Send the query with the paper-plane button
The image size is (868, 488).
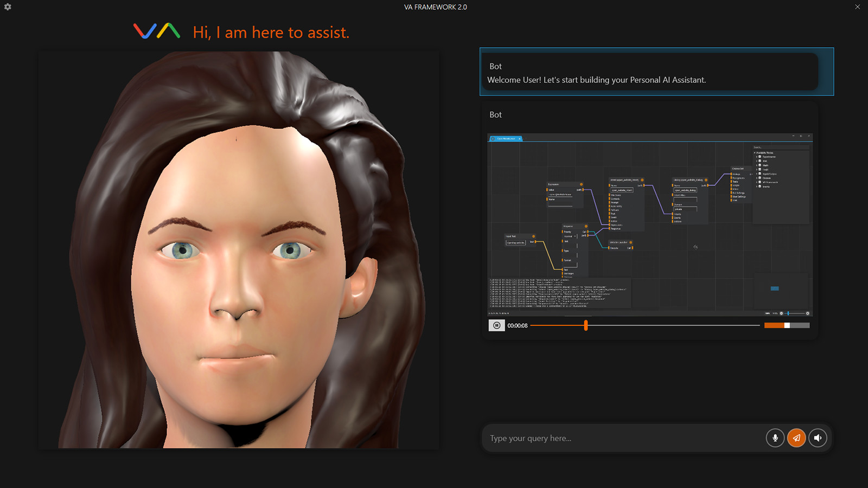tap(796, 438)
